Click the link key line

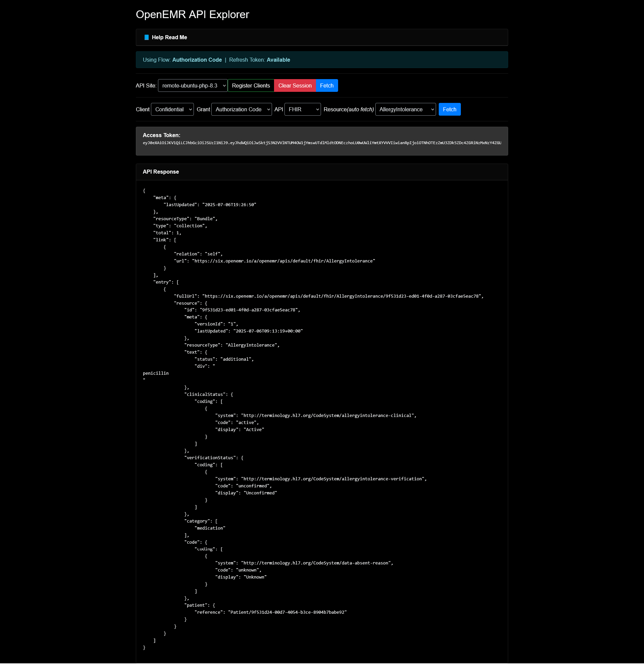point(165,240)
